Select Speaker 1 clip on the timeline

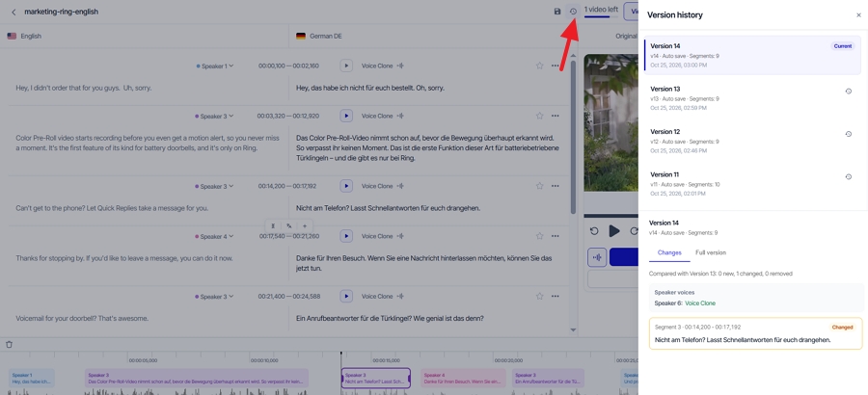32,378
